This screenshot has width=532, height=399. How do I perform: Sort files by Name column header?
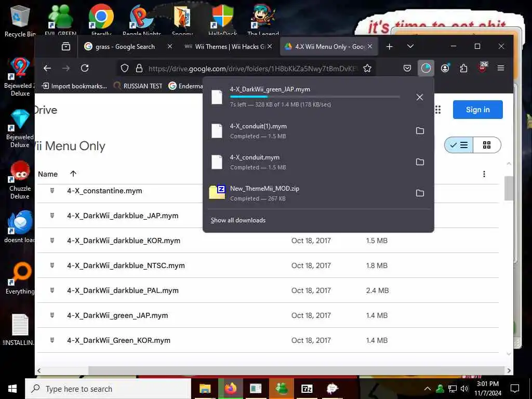pos(48,174)
